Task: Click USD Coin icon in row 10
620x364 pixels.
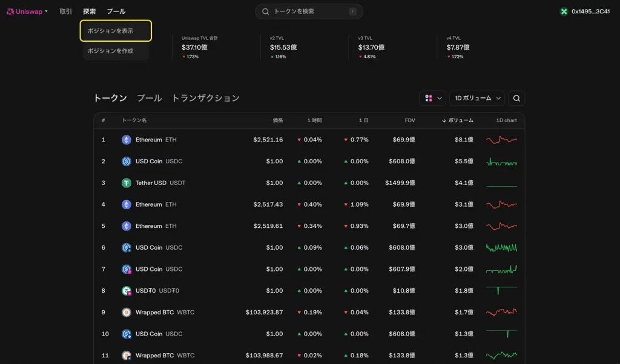Action: 126,334
